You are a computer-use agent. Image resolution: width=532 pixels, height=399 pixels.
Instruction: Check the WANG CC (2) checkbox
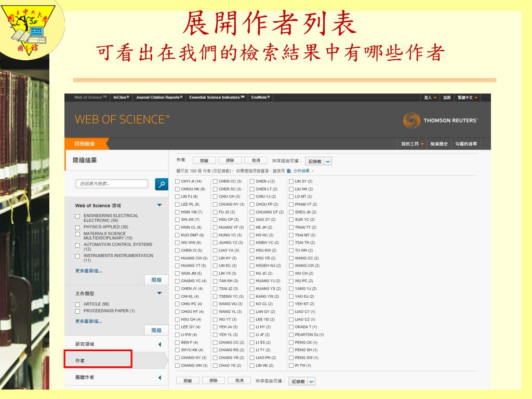pos(291,258)
